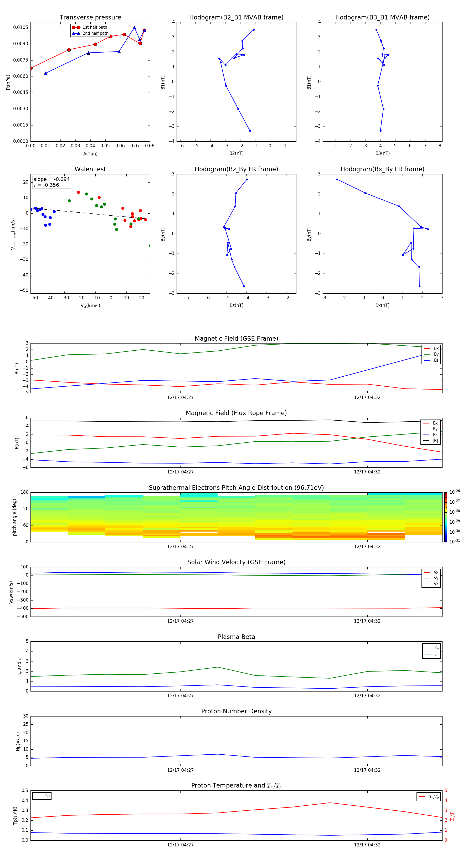Image resolution: width=473 pixels, height=868 pixels.
Task: Click the "Hodogram(B3_B1 MVAB frame)" title
Action: (x=382, y=18)
